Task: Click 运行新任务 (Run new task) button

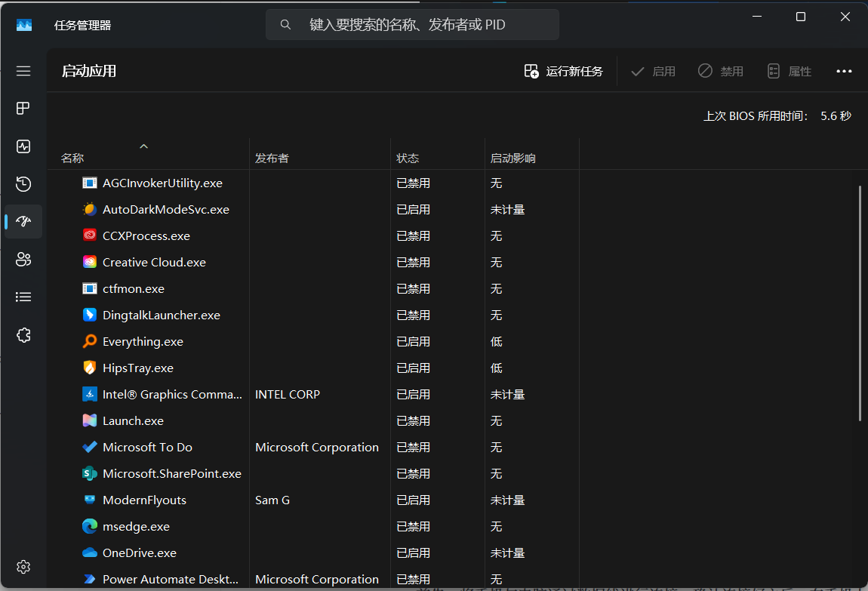Action: pos(564,72)
